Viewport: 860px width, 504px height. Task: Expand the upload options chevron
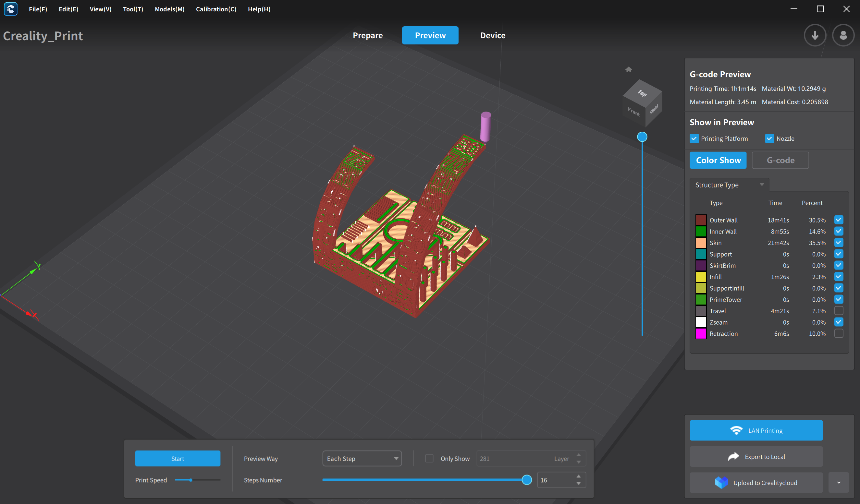[x=839, y=483]
